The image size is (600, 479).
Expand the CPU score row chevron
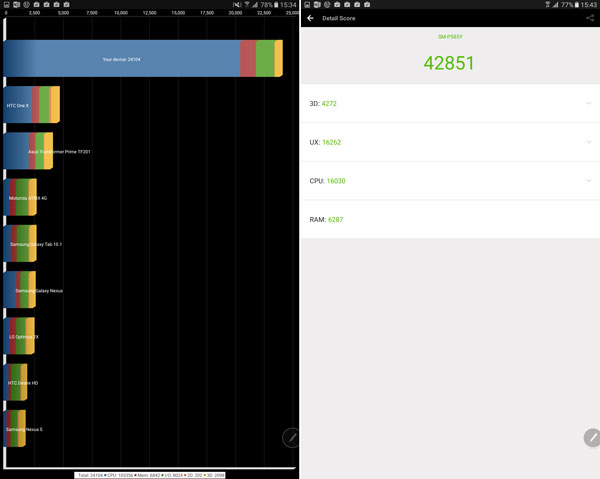pyautogui.click(x=589, y=181)
